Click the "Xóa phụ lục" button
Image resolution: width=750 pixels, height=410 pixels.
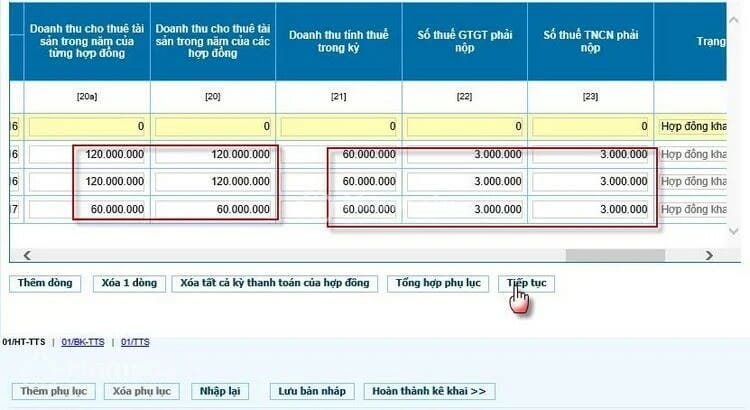[141, 391]
